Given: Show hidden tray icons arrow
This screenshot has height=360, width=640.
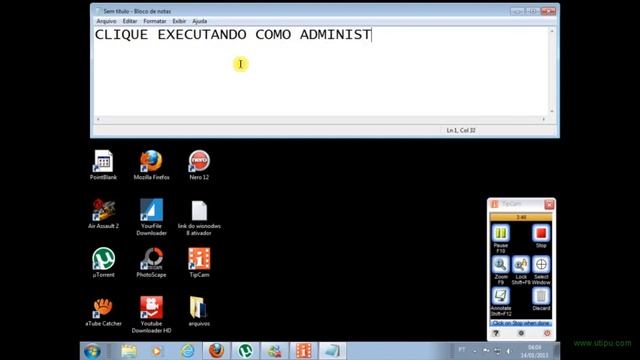Looking at the screenshot, I should [x=475, y=351].
